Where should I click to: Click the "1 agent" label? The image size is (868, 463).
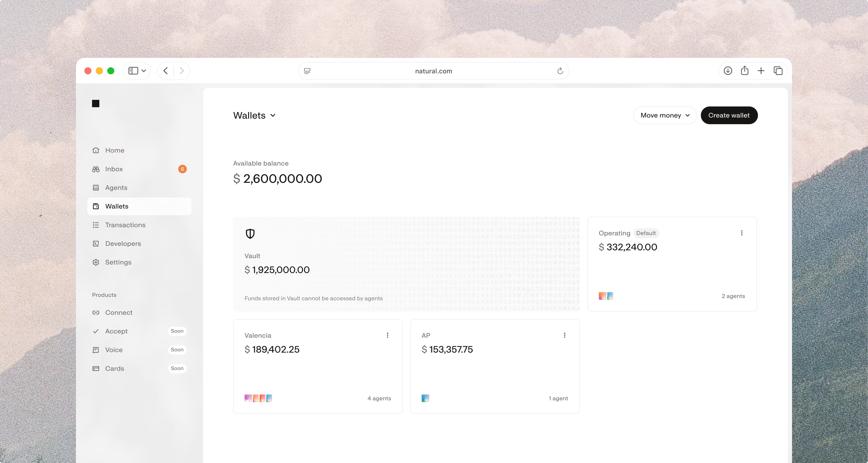pos(558,398)
